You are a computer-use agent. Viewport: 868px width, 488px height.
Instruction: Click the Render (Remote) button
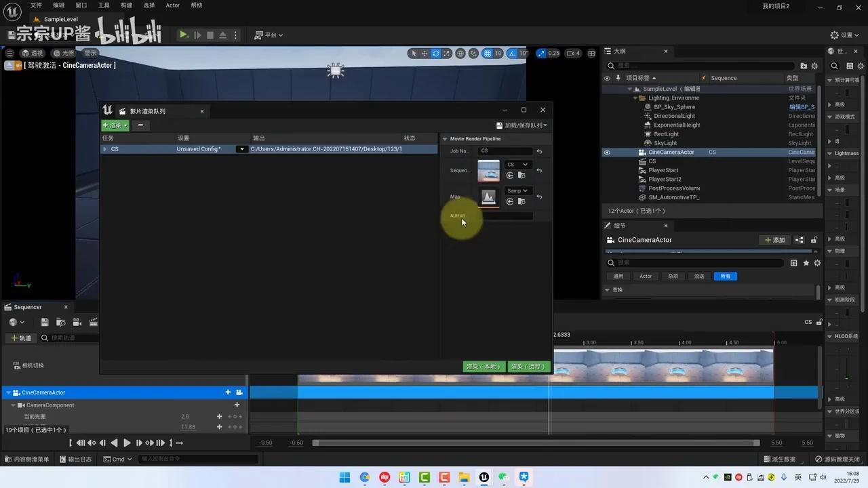(528, 367)
